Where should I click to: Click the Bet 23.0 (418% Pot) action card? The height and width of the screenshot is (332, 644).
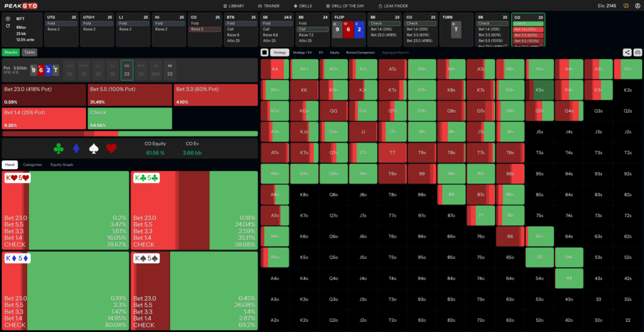click(44, 95)
